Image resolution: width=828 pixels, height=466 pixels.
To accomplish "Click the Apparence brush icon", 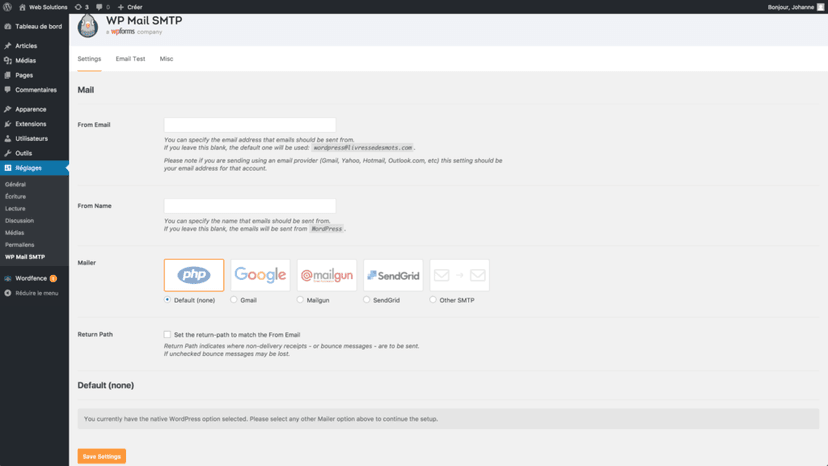I will coord(7,109).
